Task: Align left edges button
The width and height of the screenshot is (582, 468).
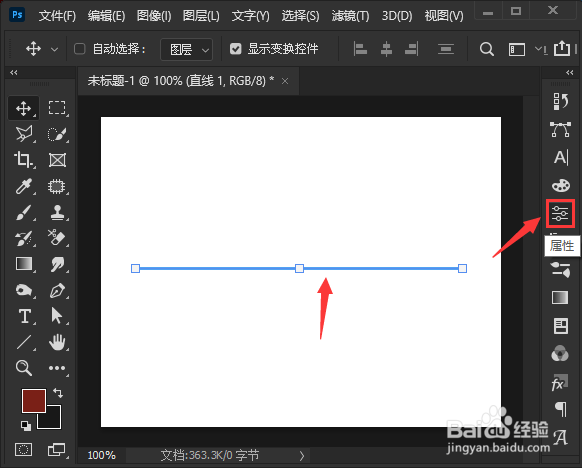Action: (x=360, y=49)
